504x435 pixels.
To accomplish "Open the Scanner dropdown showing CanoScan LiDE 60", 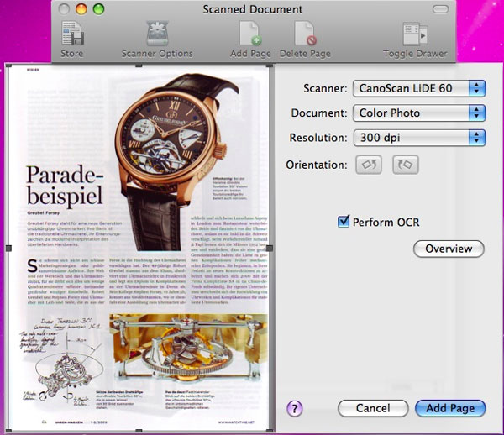I will coord(419,88).
